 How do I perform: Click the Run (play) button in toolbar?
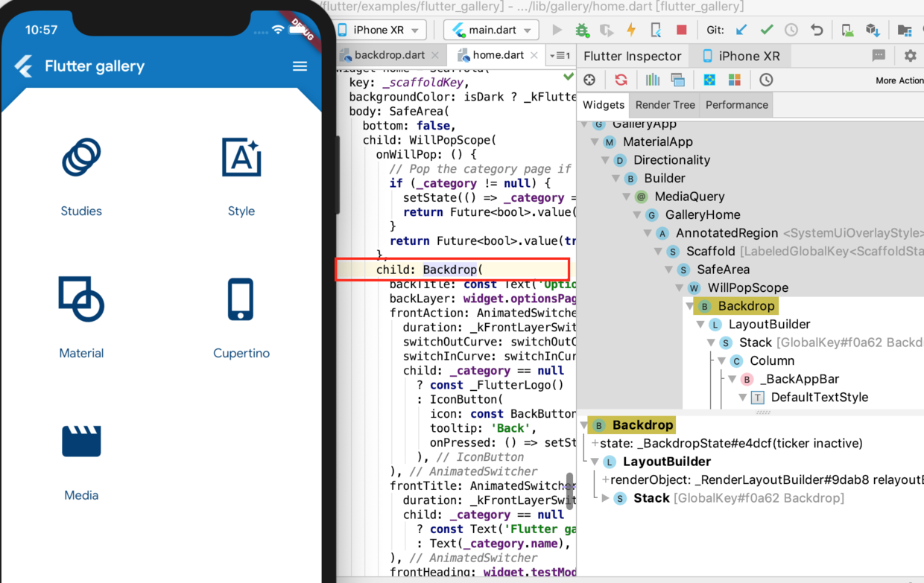(x=557, y=30)
